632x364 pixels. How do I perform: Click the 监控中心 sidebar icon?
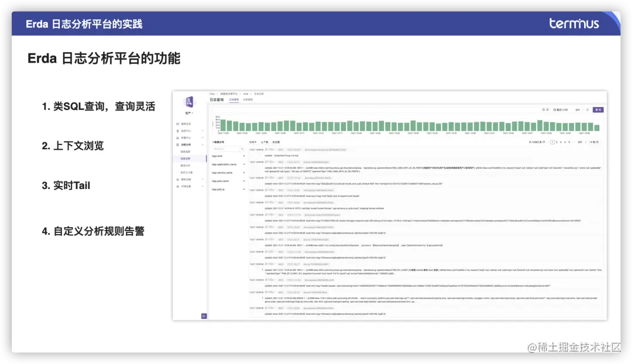178,131
